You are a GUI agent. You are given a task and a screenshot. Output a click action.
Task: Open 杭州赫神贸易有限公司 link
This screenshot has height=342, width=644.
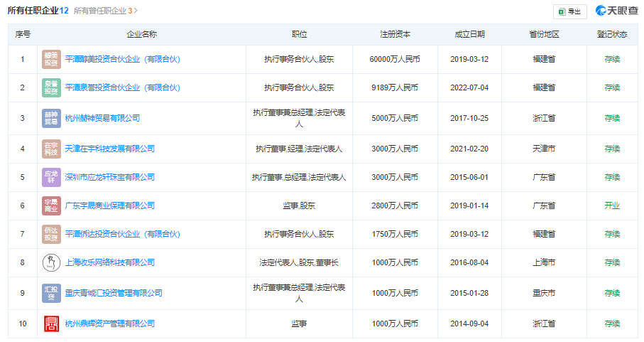click(x=102, y=118)
